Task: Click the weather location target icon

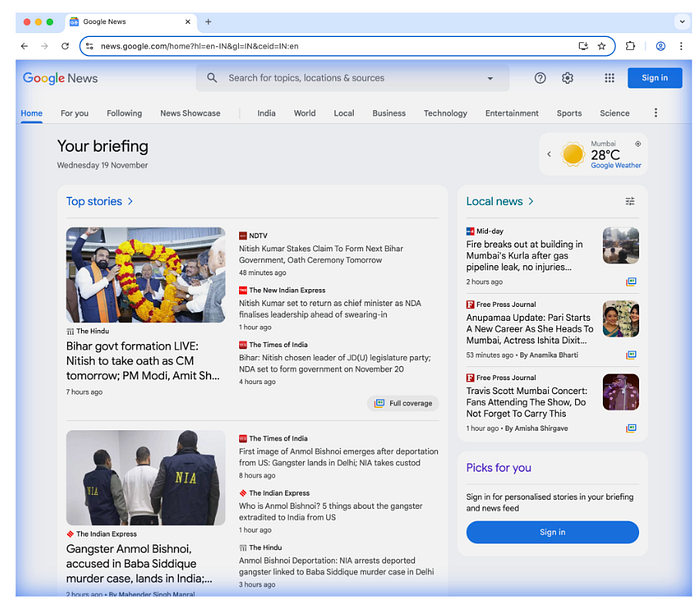Action: (x=638, y=144)
